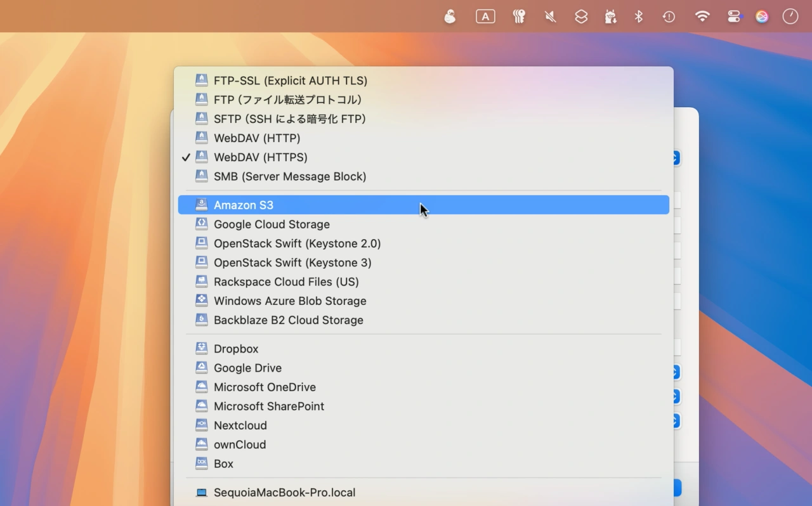Open the Time Machine status menu
The width and height of the screenshot is (812, 506).
[x=669, y=17]
